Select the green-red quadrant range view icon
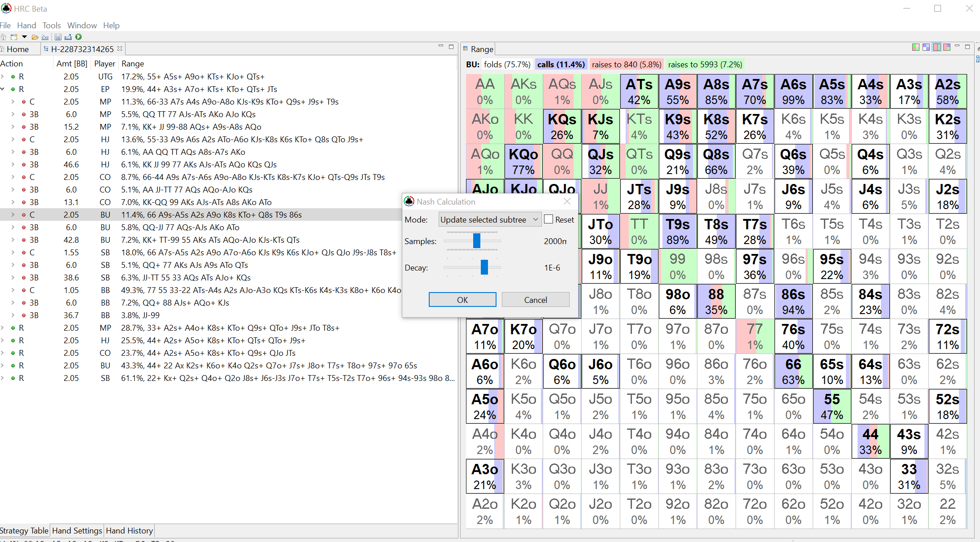Screen dimensions: 980x542 [916, 47]
